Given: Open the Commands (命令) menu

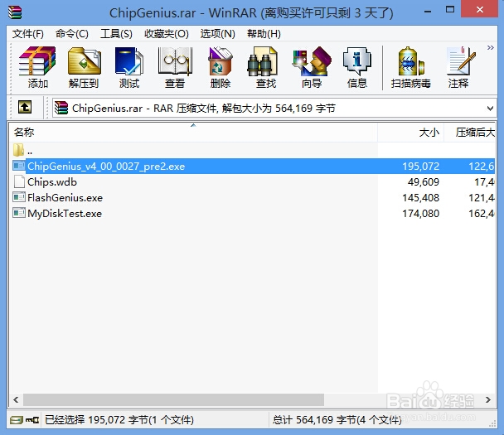Looking at the screenshot, I should 71,33.
